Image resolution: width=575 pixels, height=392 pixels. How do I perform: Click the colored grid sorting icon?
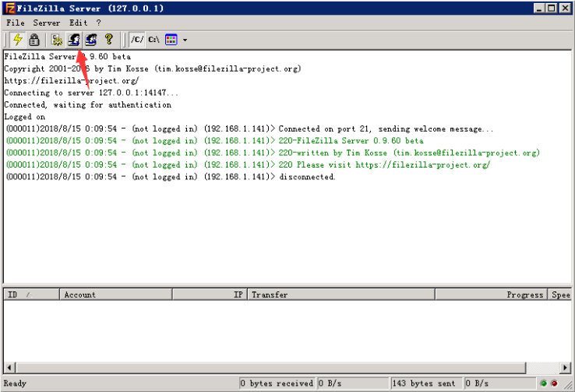[x=171, y=39]
